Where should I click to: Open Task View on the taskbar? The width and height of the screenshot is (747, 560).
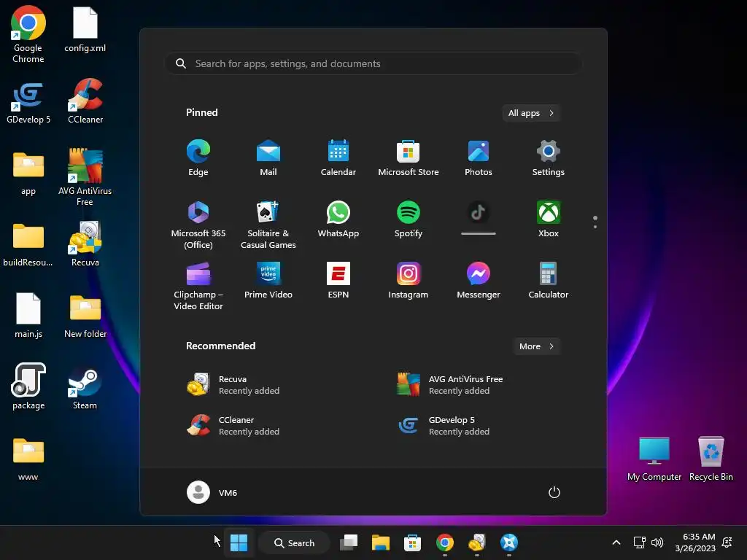[x=349, y=542]
